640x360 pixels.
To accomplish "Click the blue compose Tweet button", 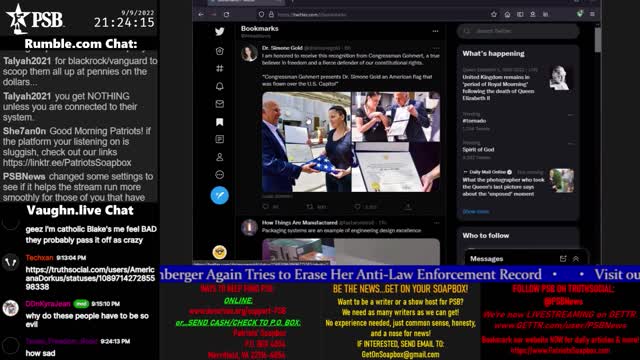I will pos(220,196).
